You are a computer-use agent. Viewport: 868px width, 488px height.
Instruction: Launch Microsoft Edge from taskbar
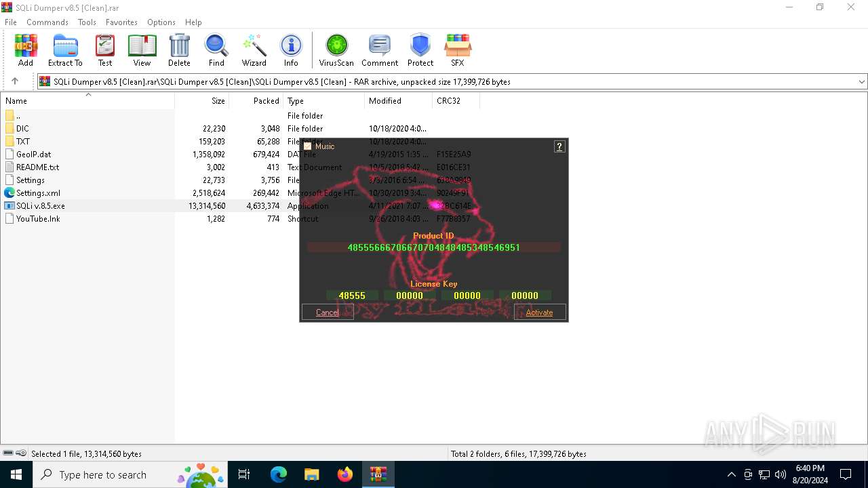(x=279, y=474)
